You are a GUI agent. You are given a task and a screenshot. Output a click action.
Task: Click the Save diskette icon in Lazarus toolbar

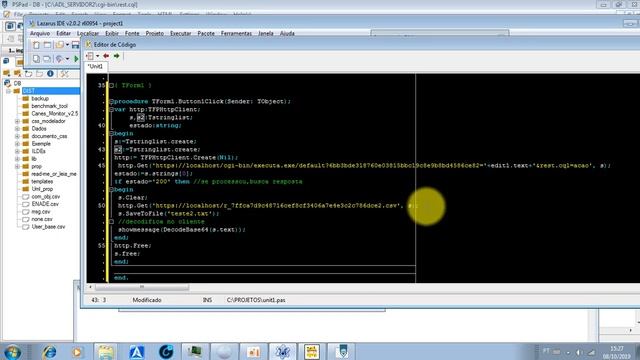76,45
